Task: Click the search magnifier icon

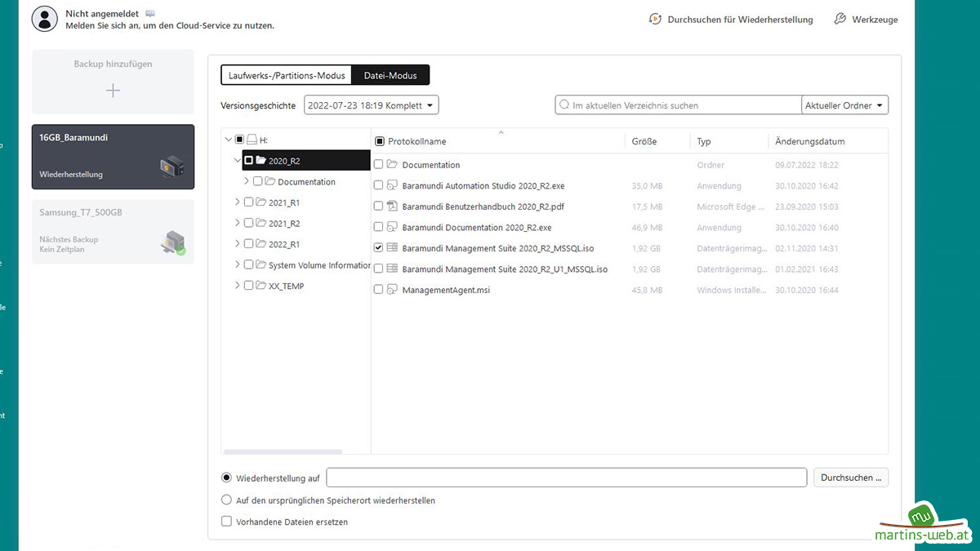Action: point(565,105)
